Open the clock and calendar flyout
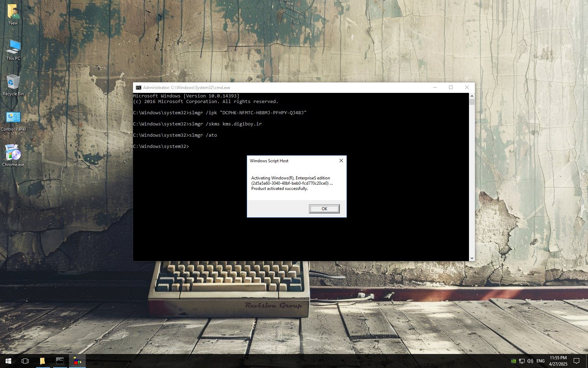The image size is (588, 368). point(558,361)
